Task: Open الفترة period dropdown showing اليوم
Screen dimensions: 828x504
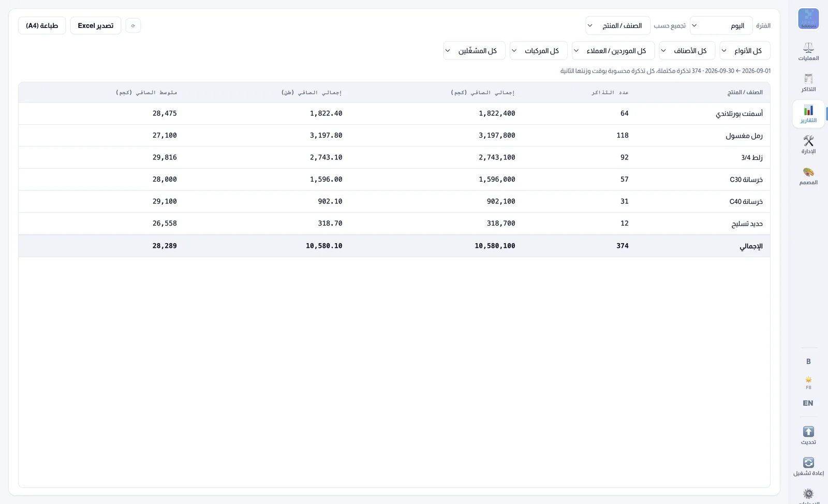Action: [x=721, y=25]
